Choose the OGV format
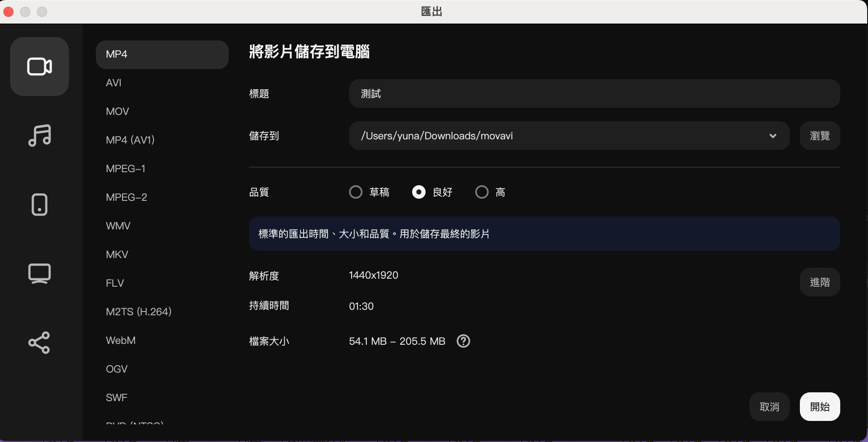The image size is (868, 442). pos(162,369)
